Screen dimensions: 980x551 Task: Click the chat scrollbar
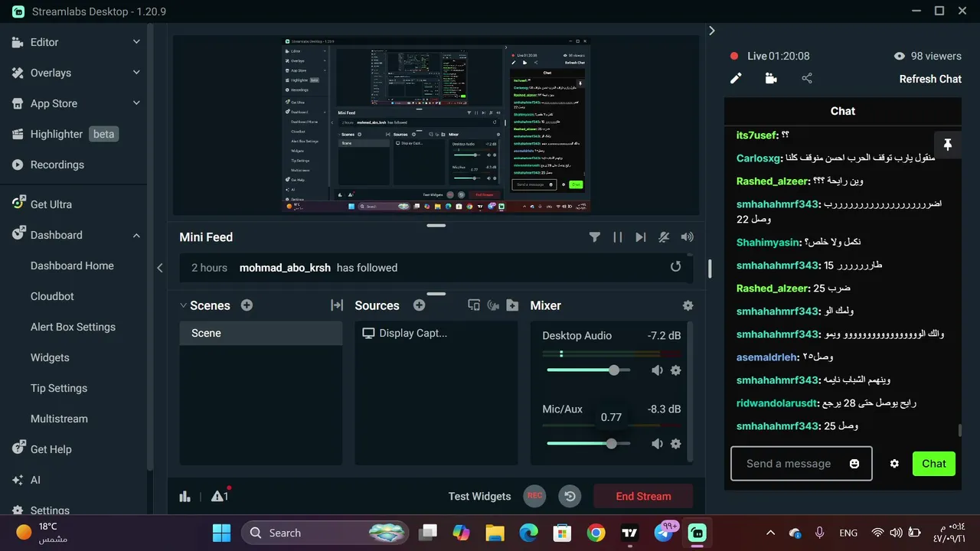(x=960, y=431)
